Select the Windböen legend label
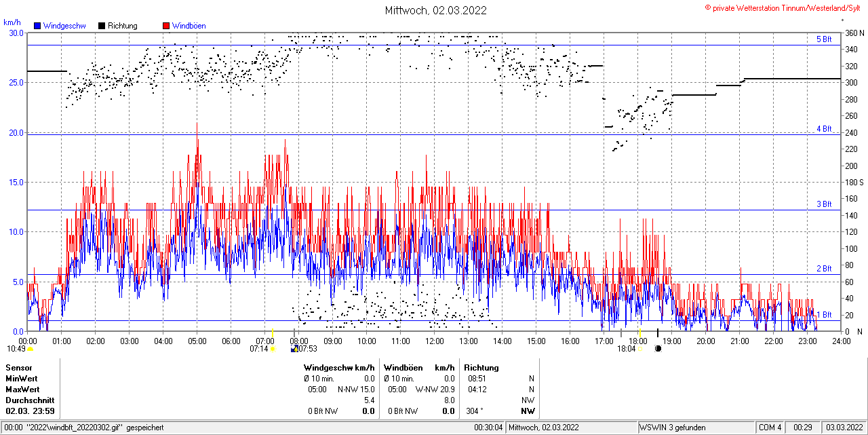This screenshot has width=868, height=435. [x=189, y=26]
